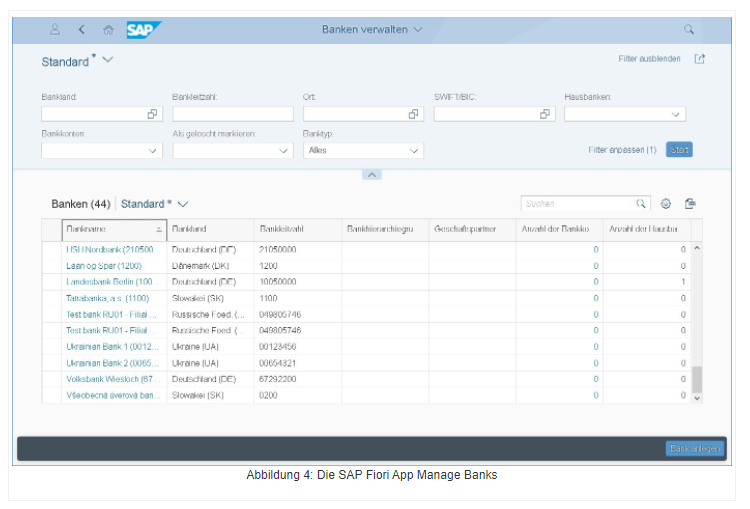Collapse the filter bar header arrow
This screenshot has width=750, height=509.
point(371,174)
